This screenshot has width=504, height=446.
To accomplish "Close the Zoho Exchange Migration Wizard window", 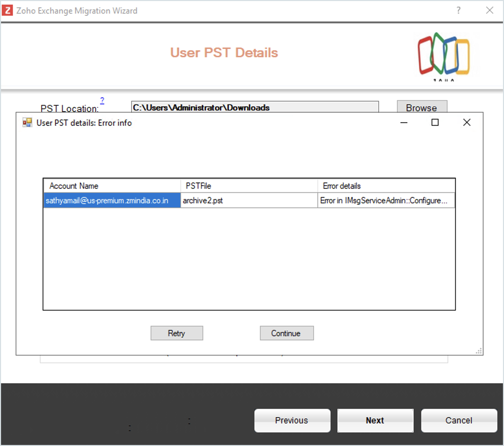I will (489, 10).
